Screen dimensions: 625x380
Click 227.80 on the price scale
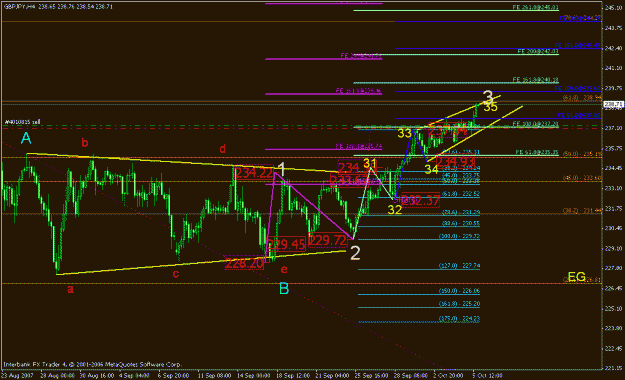coord(614,268)
